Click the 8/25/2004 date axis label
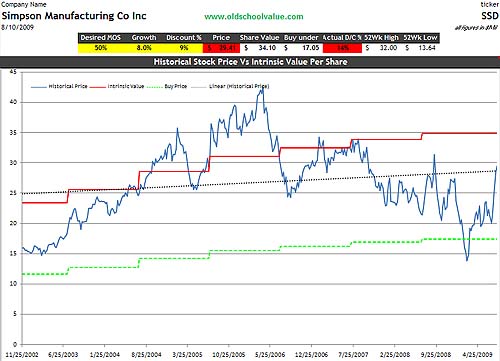500x361 pixels. pos(146,354)
